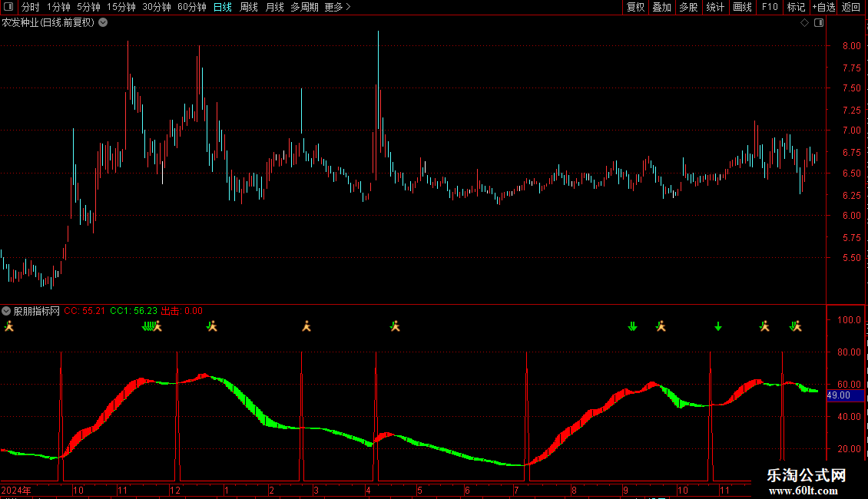Open the 画线 drawing tools
Viewport: 868px width, 499px height.
[x=742, y=7]
